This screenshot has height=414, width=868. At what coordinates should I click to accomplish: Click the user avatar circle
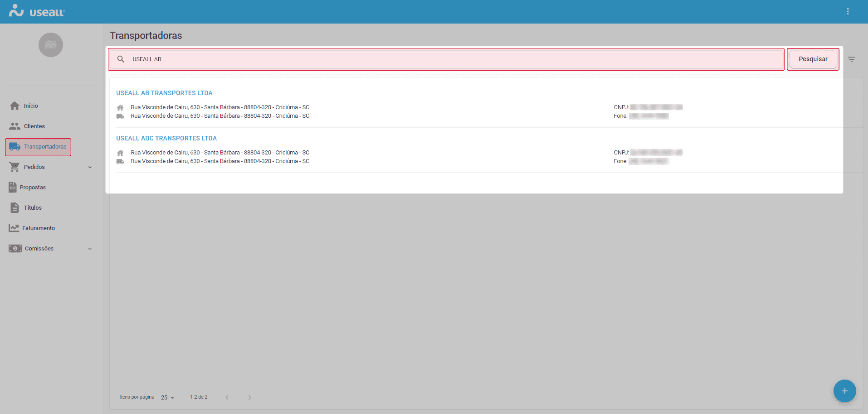(x=51, y=45)
